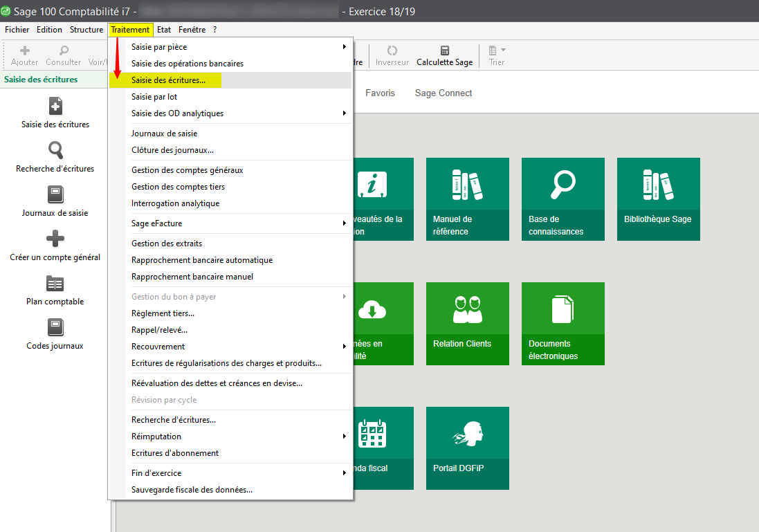The height and width of the screenshot is (532, 759).
Task: Select Saisie des écritures... menu entry
Action: click(x=168, y=80)
